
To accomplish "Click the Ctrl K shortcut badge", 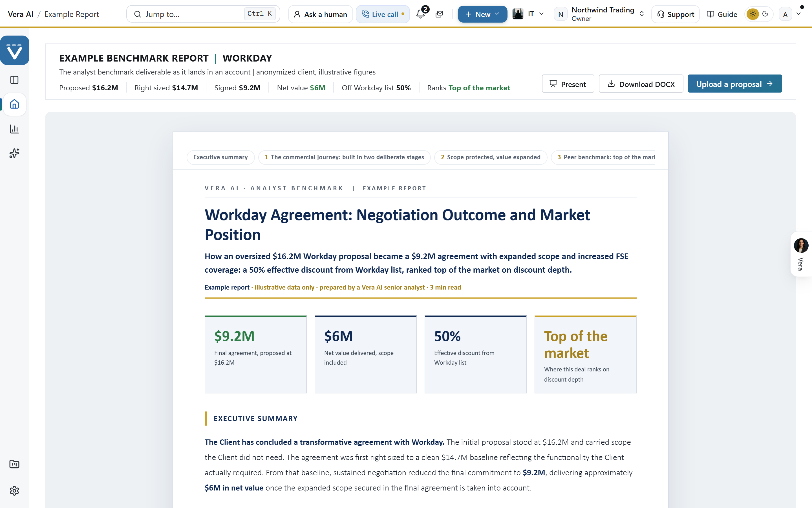I will pyautogui.click(x=260, y=14).
